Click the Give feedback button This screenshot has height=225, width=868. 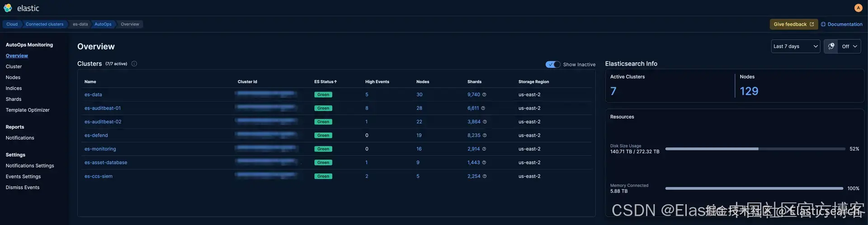793,24
